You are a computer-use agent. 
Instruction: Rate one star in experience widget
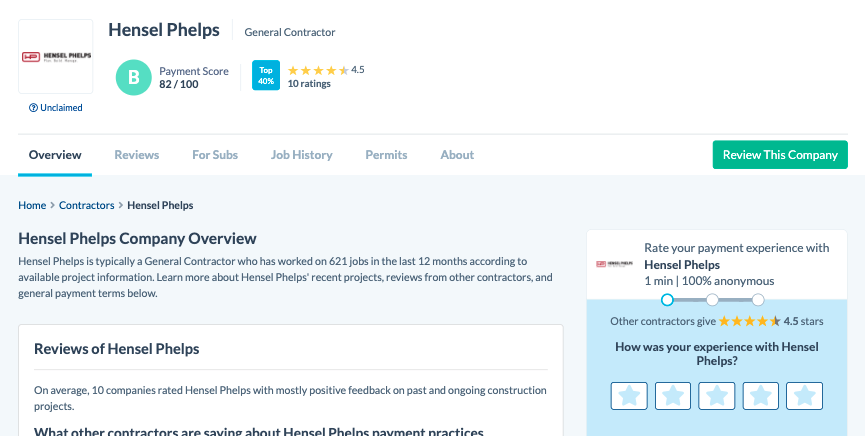(629, 396)
